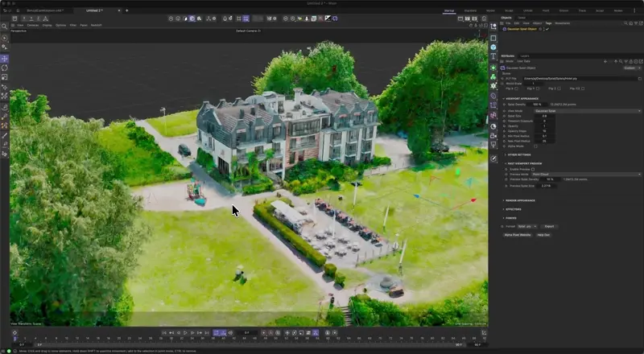Click the Preview Splat Density percentage field
Image resolution: width=644 pixels, height=354 pixels.
click(550, 179)
